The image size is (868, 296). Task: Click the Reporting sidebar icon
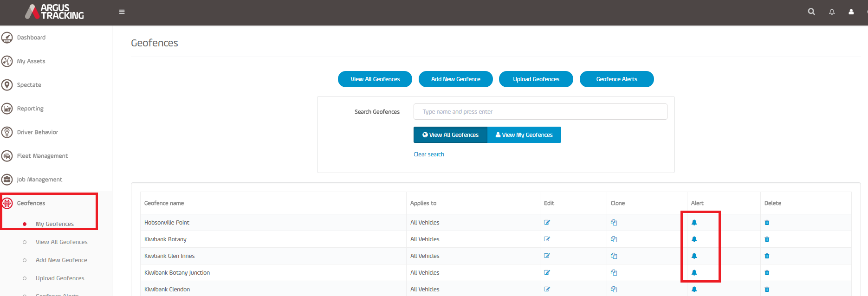[x=7, y=109]
